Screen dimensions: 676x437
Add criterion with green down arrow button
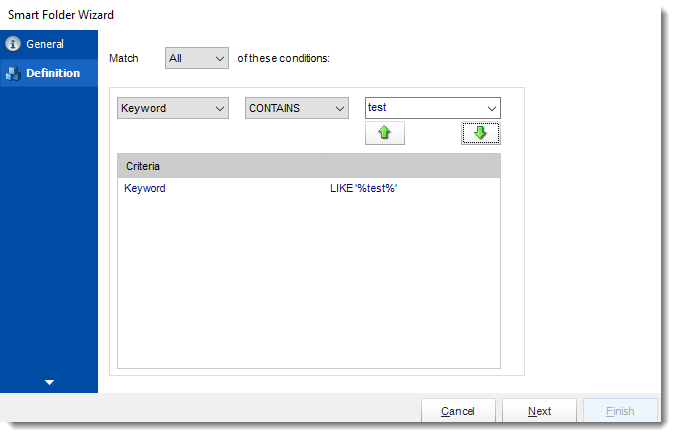pos(481,133)
